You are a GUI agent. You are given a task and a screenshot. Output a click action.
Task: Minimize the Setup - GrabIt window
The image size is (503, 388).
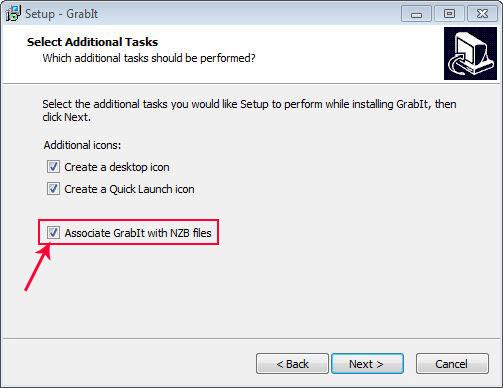click(x=416, y=14)
